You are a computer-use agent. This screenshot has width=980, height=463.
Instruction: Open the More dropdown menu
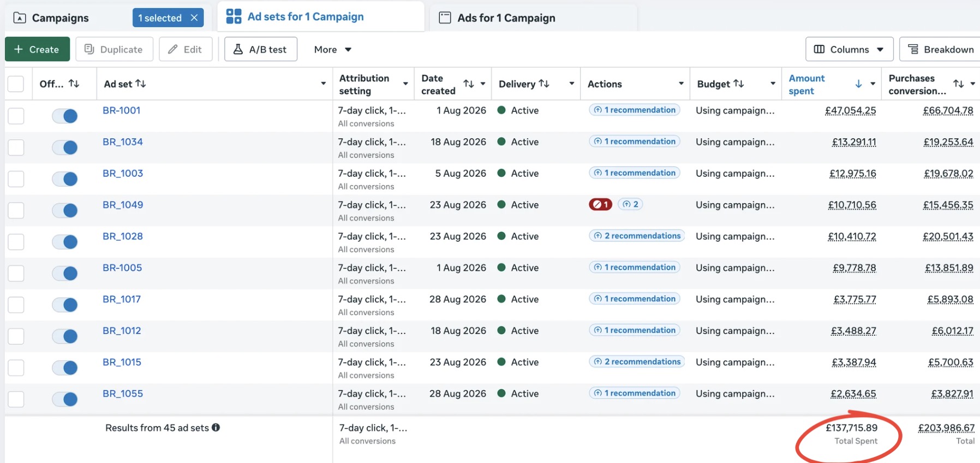point(332,50)
